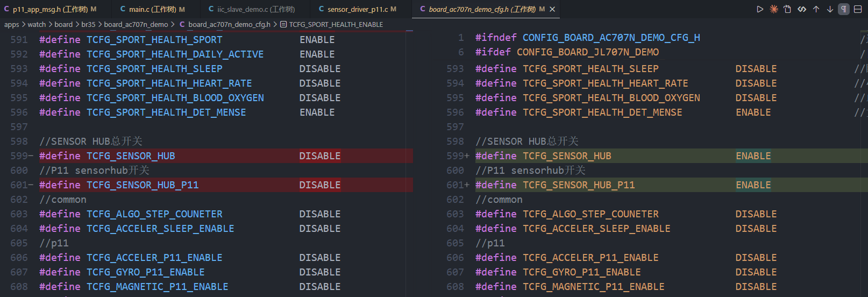Click TCFG_SPORT_HEALTH_SPORT in left pane
The width and height of the screenshot is (868, 297).
point(154,40)
